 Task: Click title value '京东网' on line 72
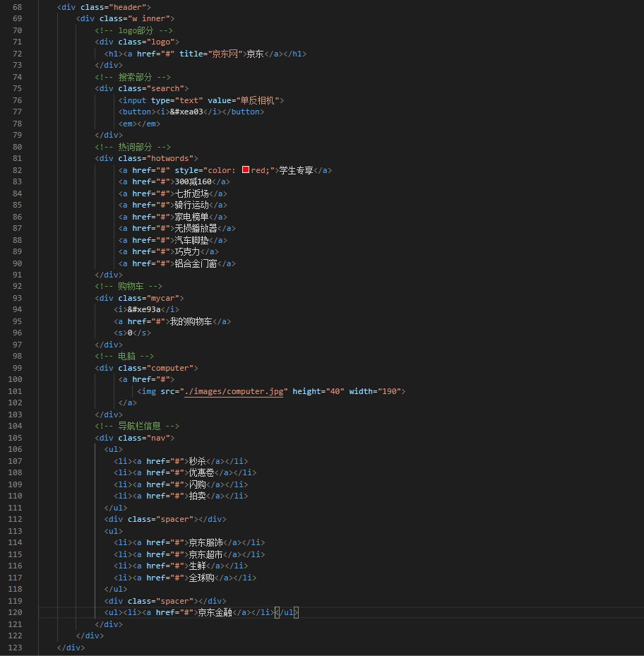coord(225,54)
